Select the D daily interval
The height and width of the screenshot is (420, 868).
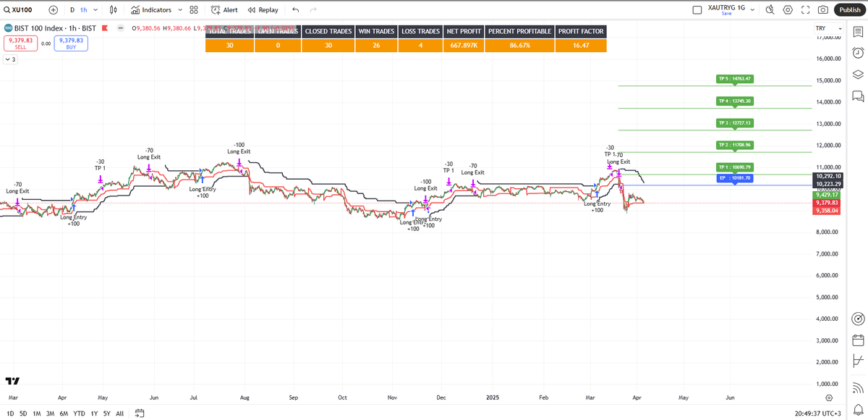click(x=72, y=10)
